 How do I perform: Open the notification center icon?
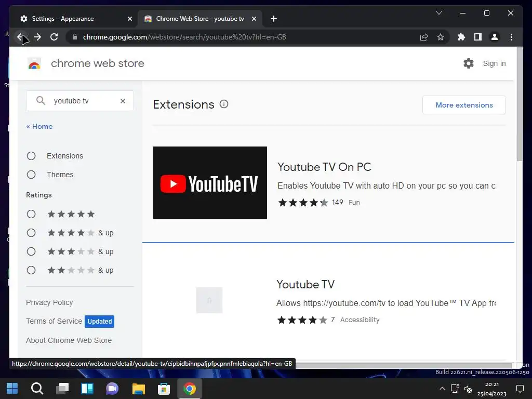pyautogui.click(x=520, y=389)
